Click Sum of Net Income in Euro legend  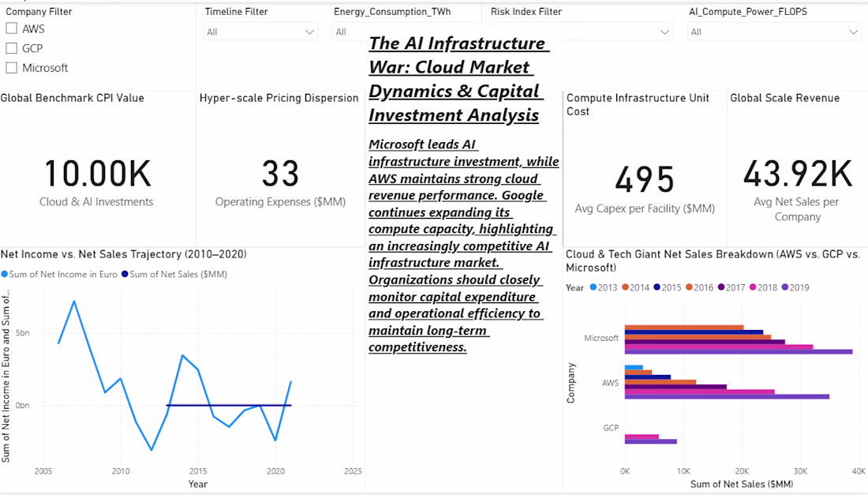point(59,274)
